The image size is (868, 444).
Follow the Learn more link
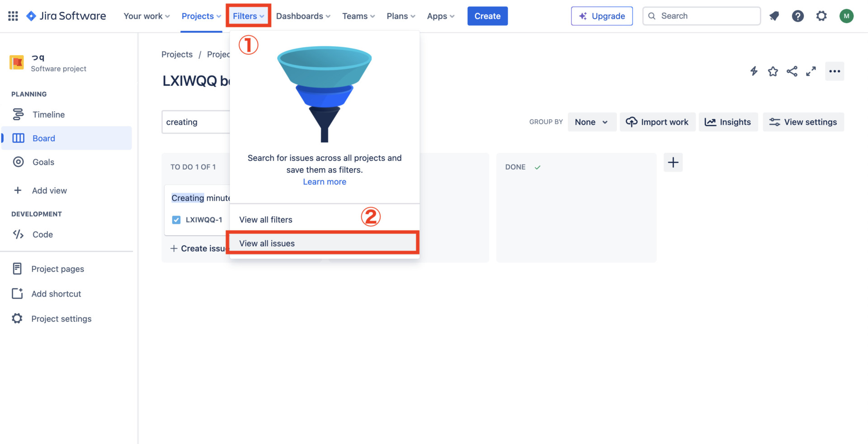coord(324,182)
